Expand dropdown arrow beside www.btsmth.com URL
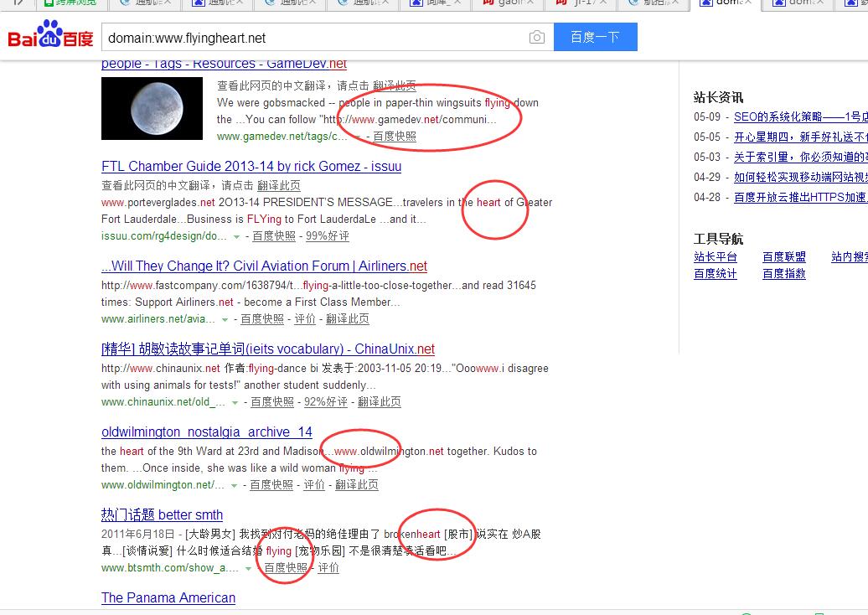Viewport: 868px width, 615px height. [x=248, y=569]
